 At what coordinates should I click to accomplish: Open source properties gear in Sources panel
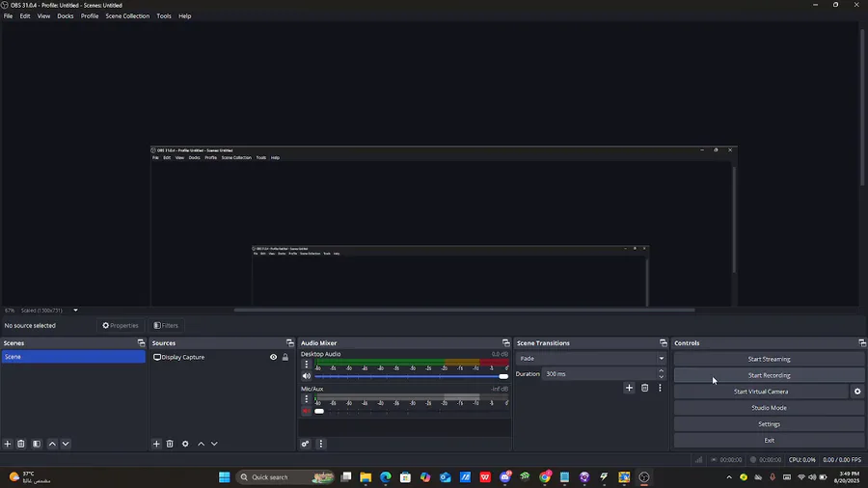point(185,444)
